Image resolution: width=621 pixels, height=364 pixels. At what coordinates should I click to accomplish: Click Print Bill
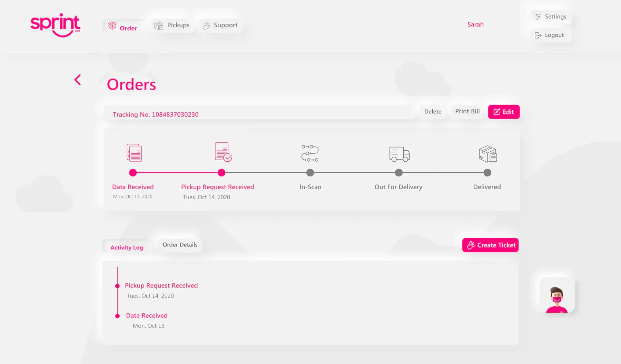point(467,111)
